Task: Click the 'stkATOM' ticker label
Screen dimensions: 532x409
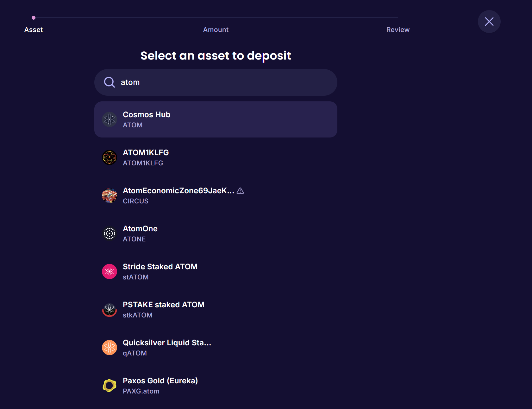Action: point(138,315)
